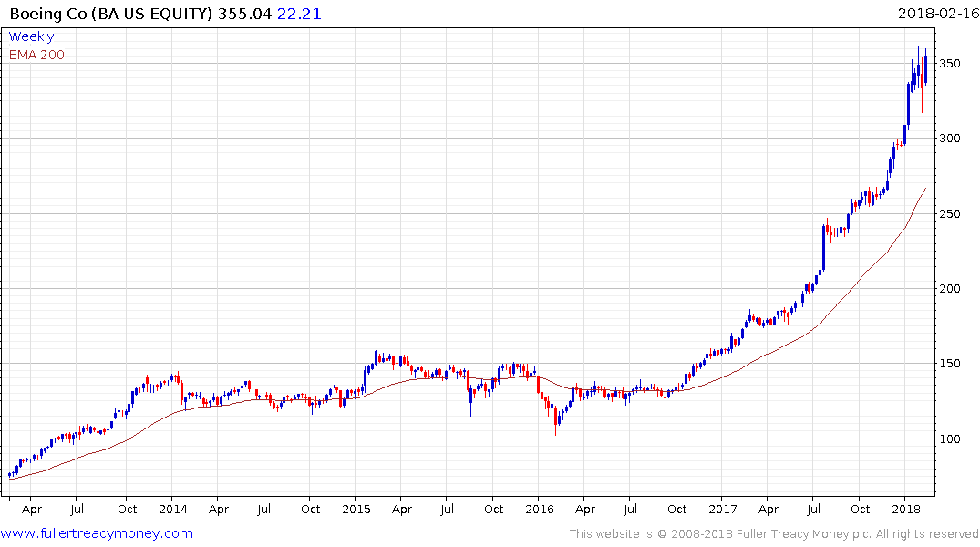The image size is (980, 547).
Task: Select the blue change value 22.21
Action: pos(299,14)
